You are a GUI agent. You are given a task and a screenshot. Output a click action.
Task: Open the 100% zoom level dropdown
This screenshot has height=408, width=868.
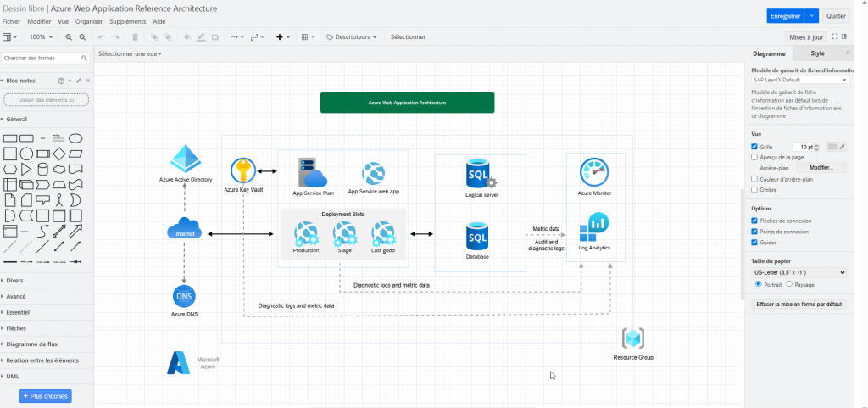click(40, 37)
